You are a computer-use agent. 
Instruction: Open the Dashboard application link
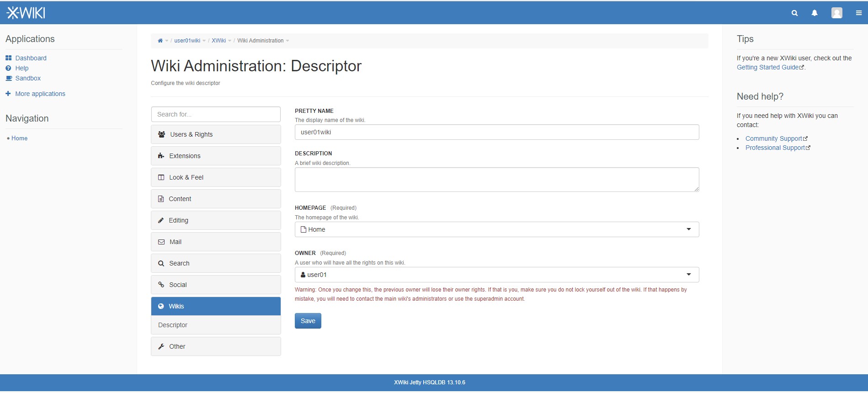[x=31, y=58]
